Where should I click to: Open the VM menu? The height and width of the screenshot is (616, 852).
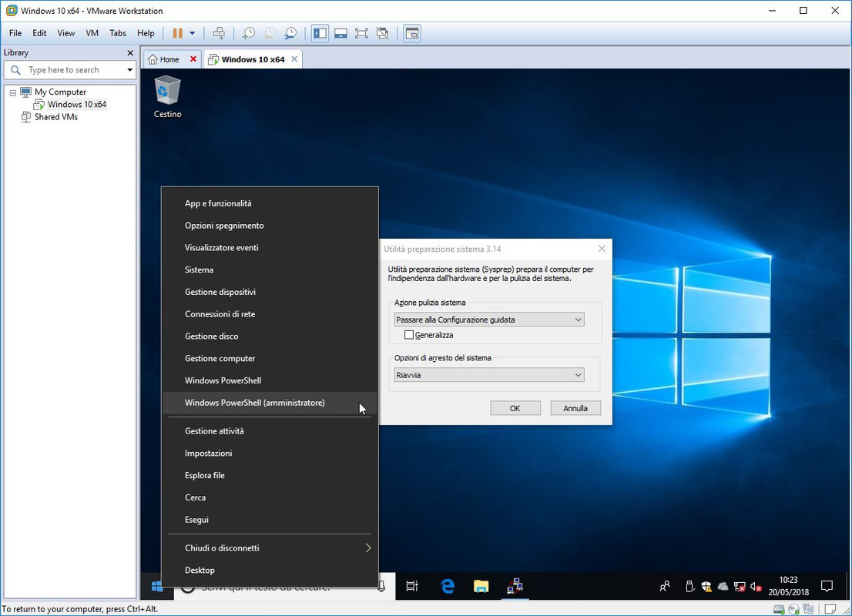point(92,33)
